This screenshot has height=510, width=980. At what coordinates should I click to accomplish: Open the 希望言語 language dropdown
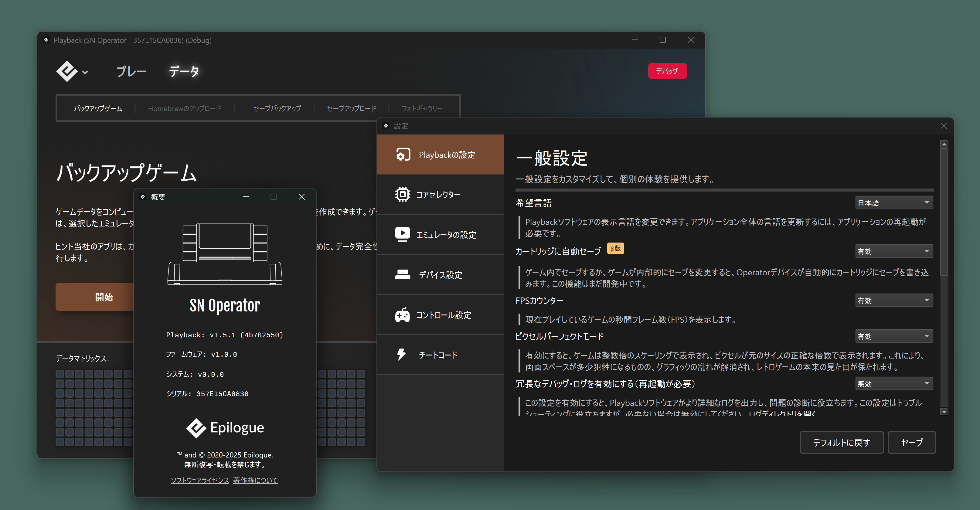point(894,203)
